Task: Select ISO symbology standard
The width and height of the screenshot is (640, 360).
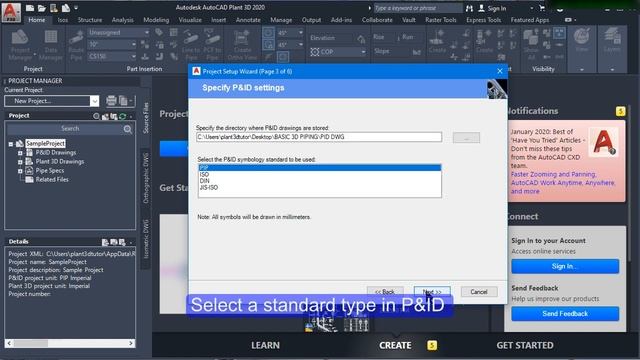Action: coord(320,174)
